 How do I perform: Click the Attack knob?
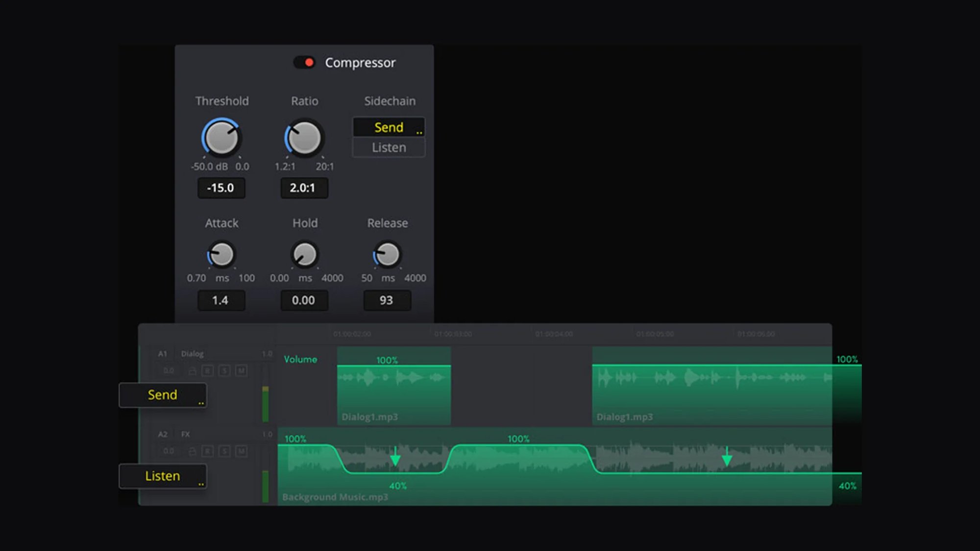(x=221, y=255)
